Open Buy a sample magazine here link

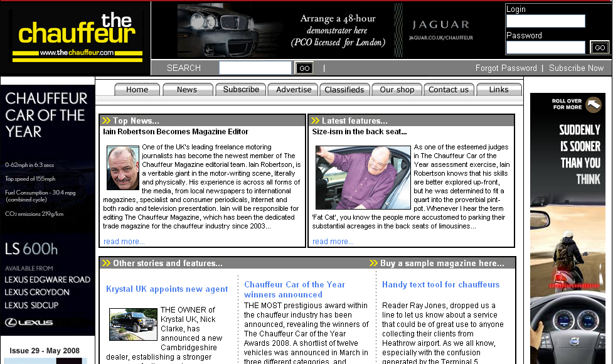[x=442, y=263]
